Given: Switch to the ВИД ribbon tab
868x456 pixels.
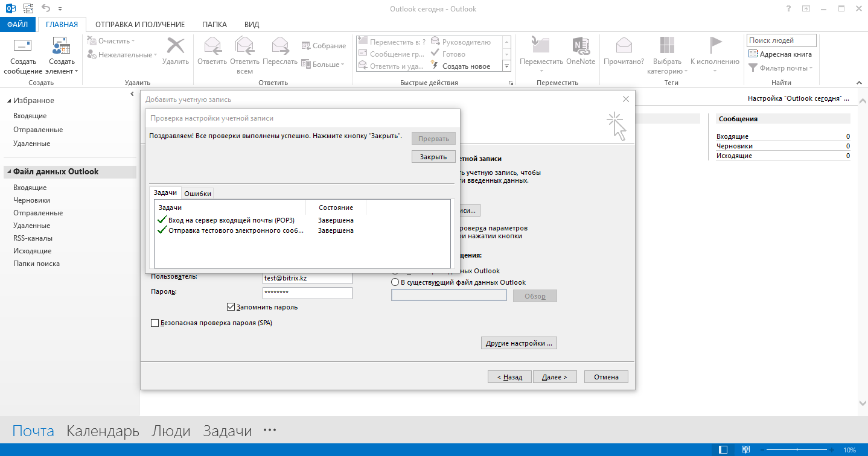Looking at the screenshot, I should tap(252, 25).
